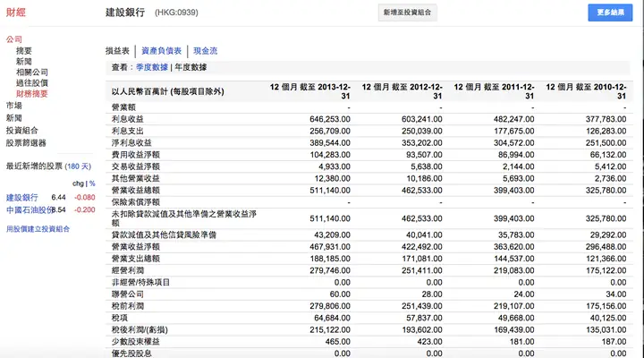Screen dimensions: 644x358
Task: Switch to 現金流 tab
Action: (206, 51)
